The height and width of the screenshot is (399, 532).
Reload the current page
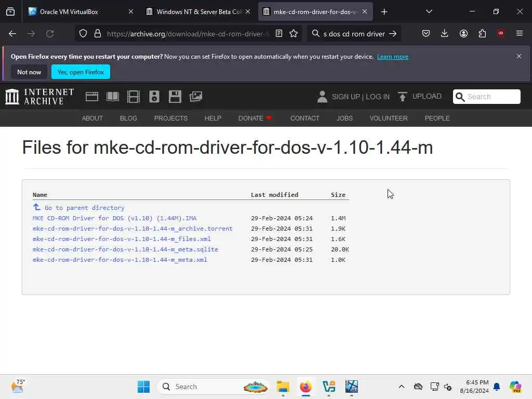tap(50, 34)
